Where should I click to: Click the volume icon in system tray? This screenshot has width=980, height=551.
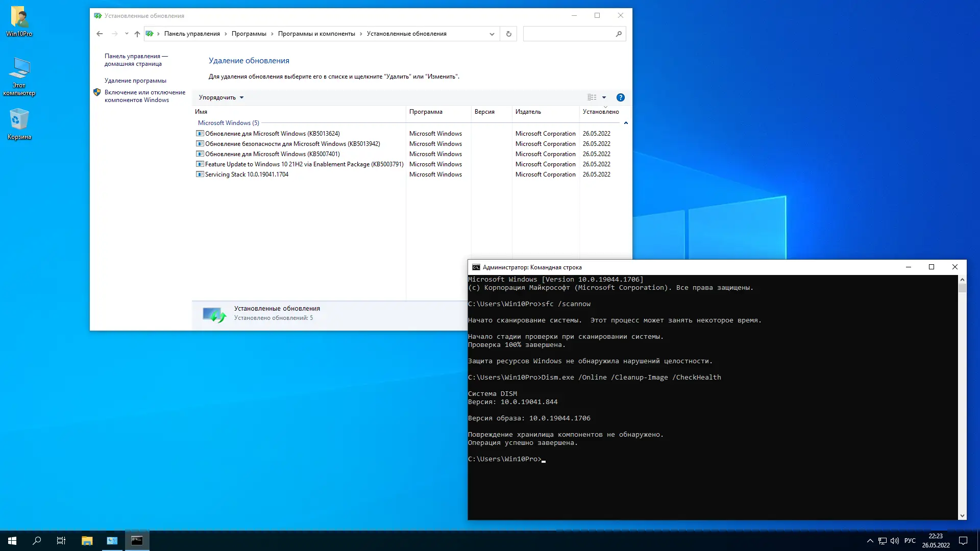894,541
